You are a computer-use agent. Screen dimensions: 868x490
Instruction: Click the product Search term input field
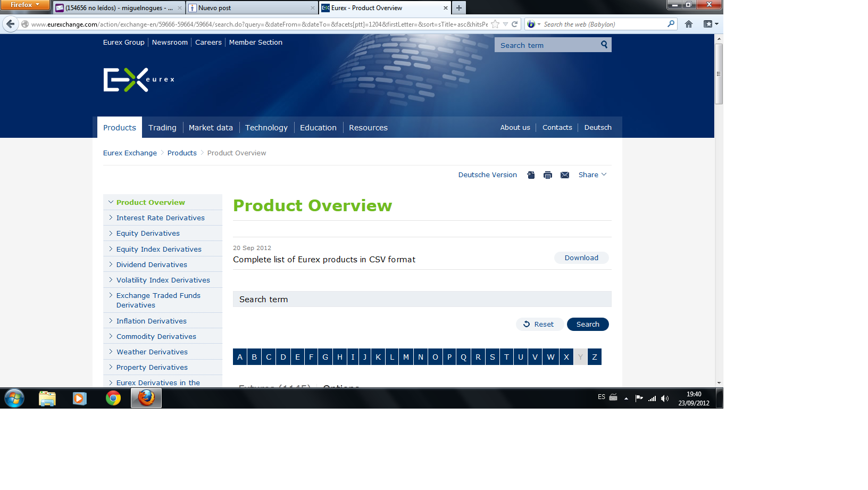tap(422, 299)
